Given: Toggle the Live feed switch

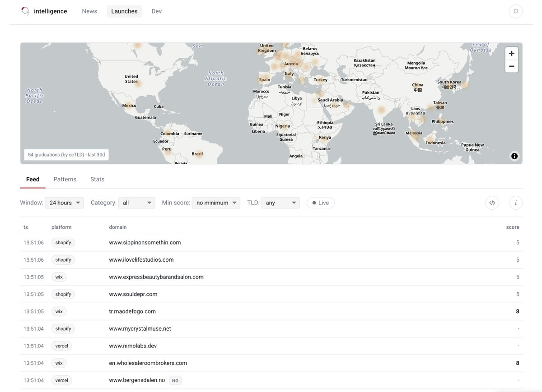Looking at the screenshot, I should (321, 203).
